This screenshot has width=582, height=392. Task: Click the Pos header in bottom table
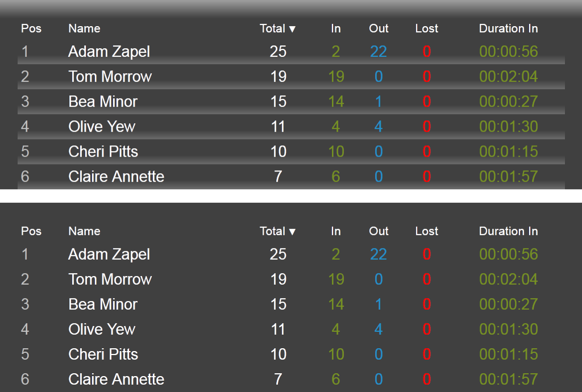click(31, 231)
